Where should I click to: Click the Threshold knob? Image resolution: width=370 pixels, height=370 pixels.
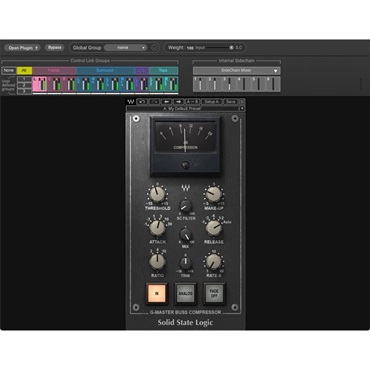click(157, 194)
